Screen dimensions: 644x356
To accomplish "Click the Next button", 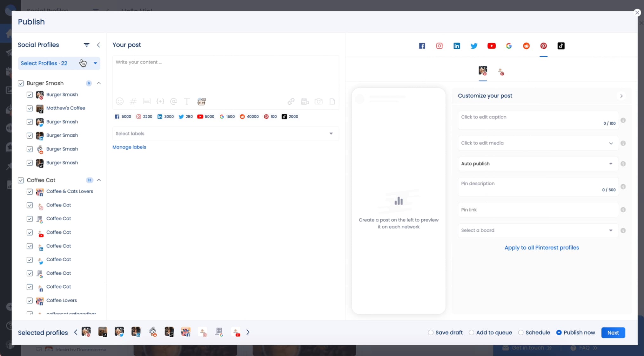I will (x=613, y=332).
